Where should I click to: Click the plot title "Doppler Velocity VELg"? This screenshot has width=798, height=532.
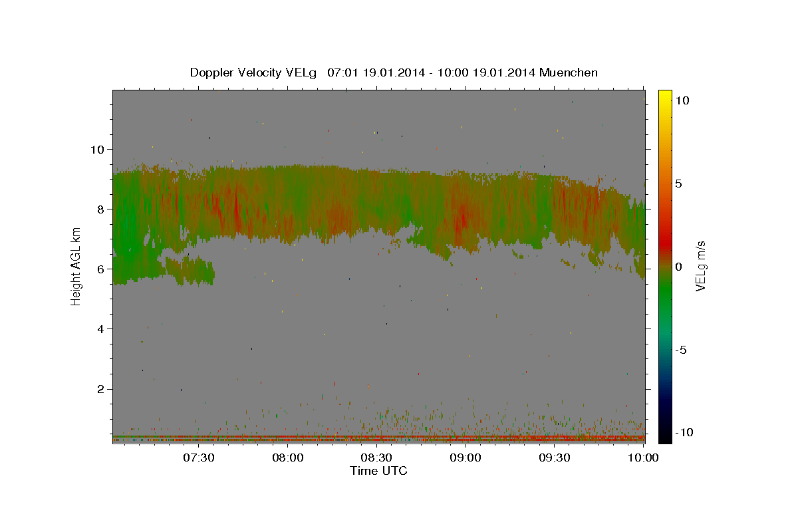253,72
